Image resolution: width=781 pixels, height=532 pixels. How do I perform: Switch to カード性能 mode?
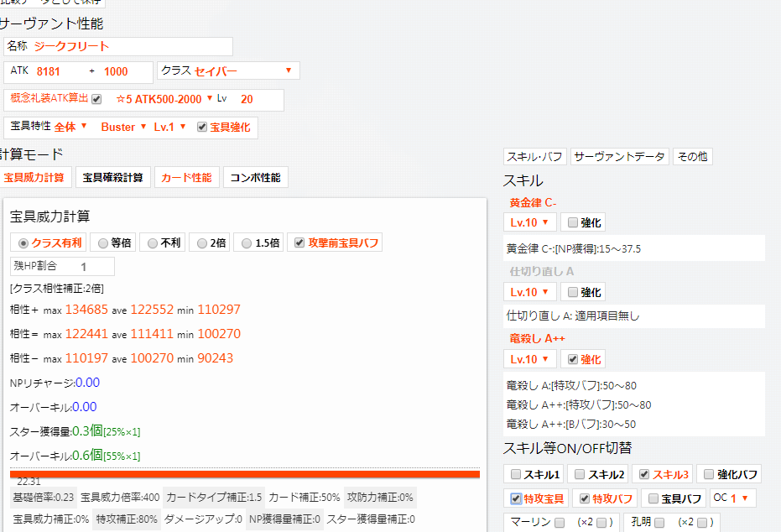[x=187, y=177]
